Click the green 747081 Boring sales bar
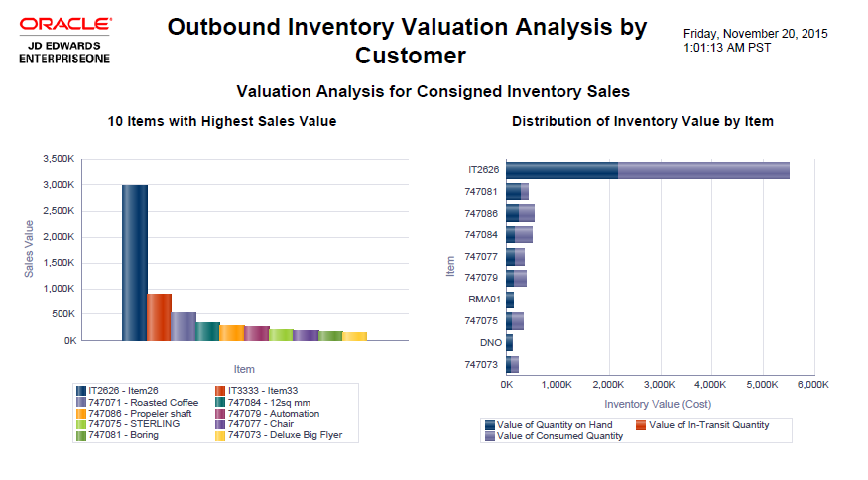868x480 pixels. click(x=330, y=336)
